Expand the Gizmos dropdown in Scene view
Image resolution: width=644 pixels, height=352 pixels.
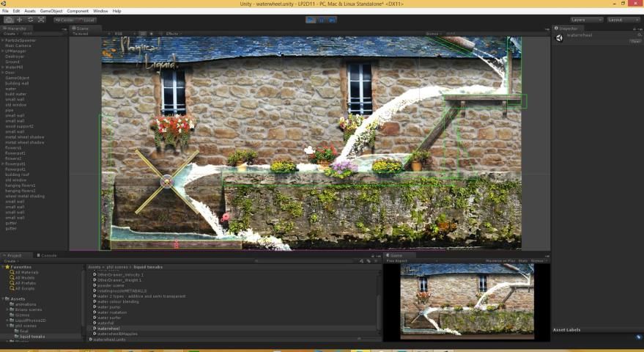pyautogui.click(x=433, y=34)
